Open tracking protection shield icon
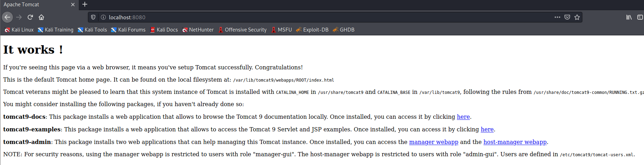 [93, 17]
